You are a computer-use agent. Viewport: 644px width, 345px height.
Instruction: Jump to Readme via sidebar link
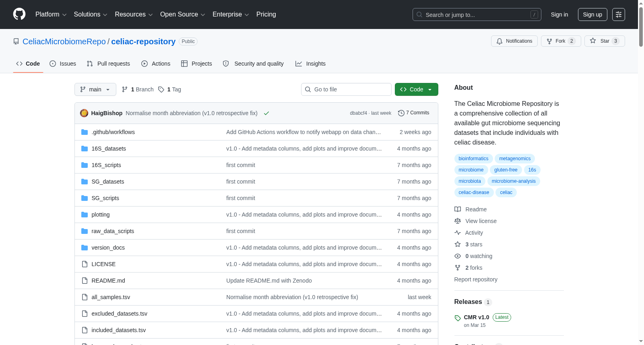(x=471, y=209)
